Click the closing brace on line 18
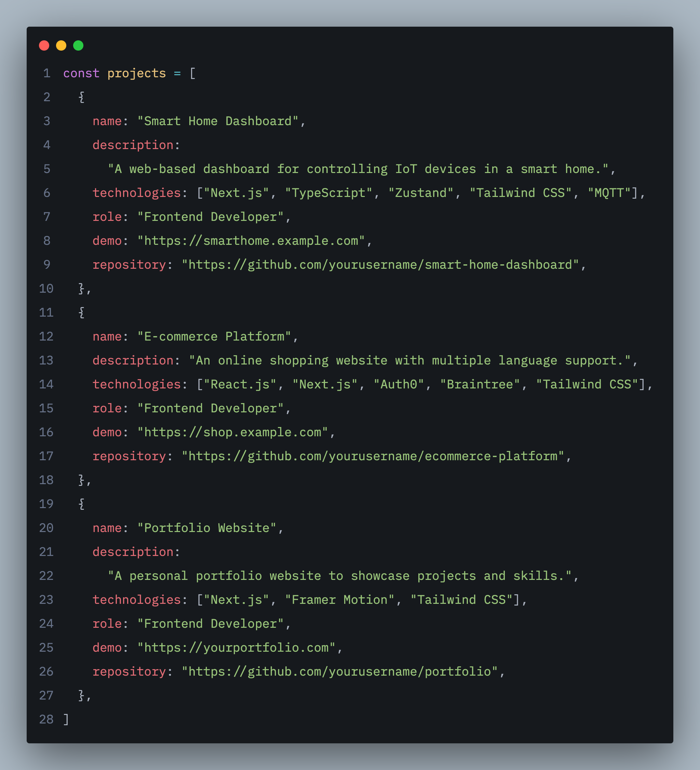Image resolution: width=700 pixels, height=770 pixels. pos(81,480)
